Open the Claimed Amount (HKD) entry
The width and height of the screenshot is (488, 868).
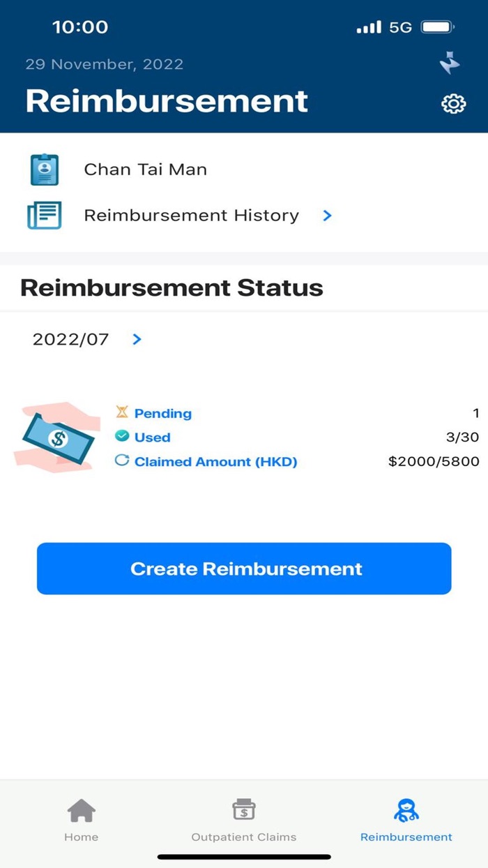[x=216, y=462]
